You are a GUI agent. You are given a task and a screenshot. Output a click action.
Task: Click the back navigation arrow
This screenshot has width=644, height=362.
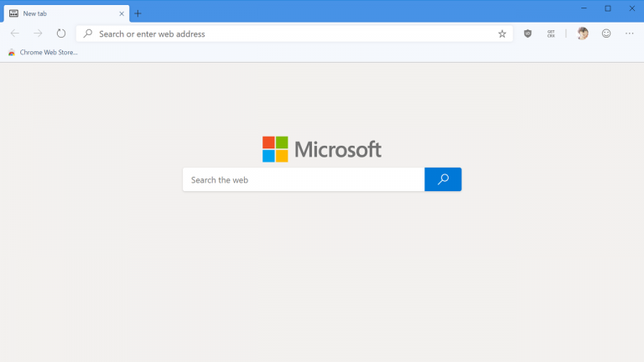(15, 34)
